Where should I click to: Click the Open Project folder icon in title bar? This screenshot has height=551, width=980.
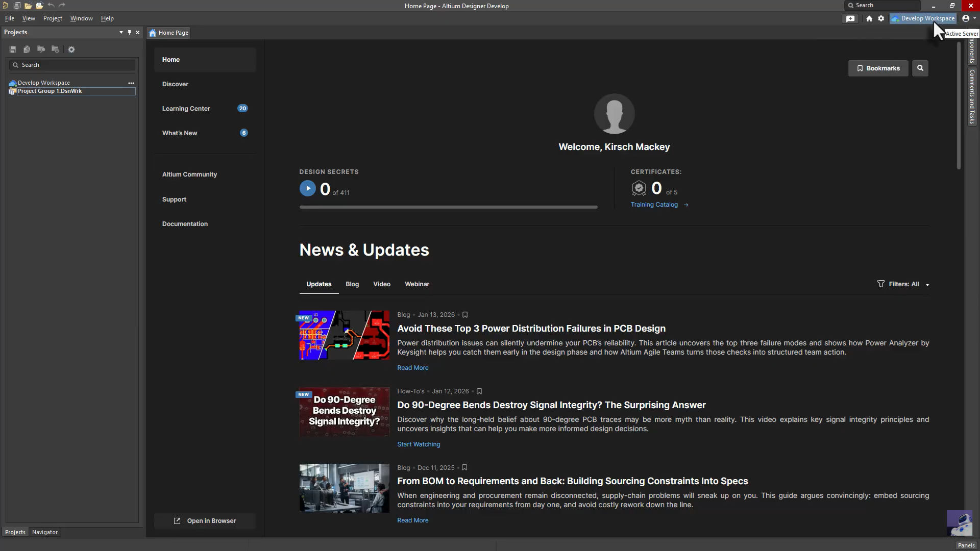(39, 6)
